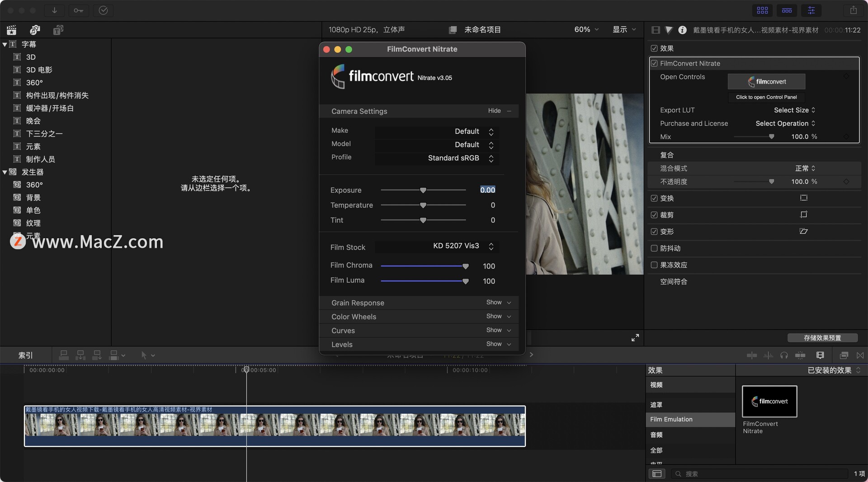Image resolution: width=868 pixels, height=482 pixels.
Task: Show the Libraries sidebar clapper icon
Action: pos(11,30)
